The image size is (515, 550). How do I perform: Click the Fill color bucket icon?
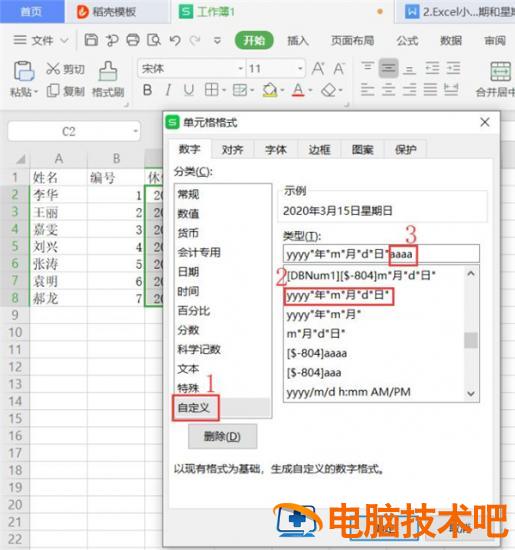(x=269, y=90)
